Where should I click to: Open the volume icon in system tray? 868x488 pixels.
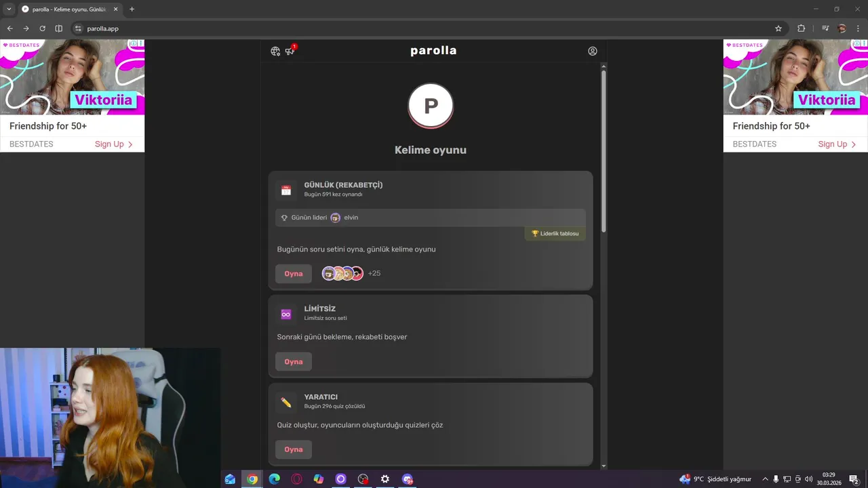click(808, 479)
